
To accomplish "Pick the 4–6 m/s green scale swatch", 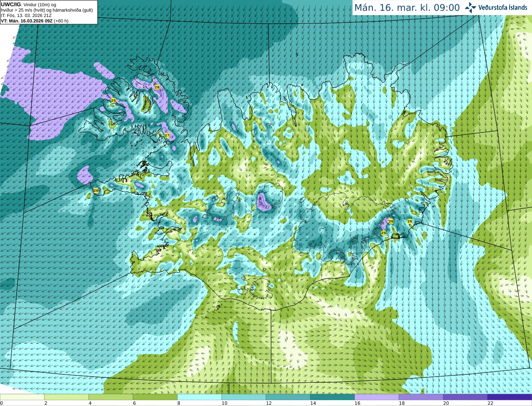I will tap(111, 397).
